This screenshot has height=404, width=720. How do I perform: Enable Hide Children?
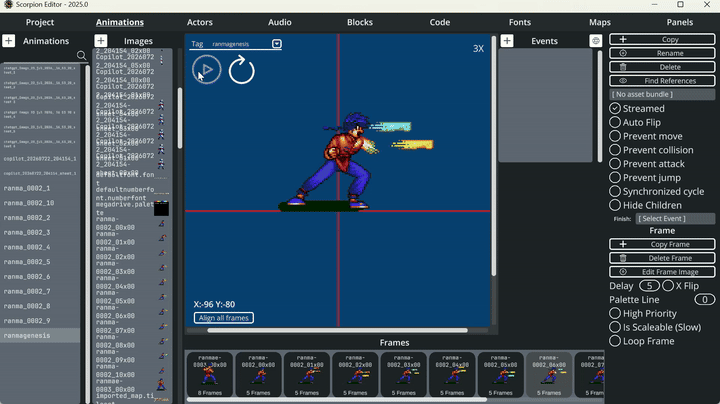(615, 205)
